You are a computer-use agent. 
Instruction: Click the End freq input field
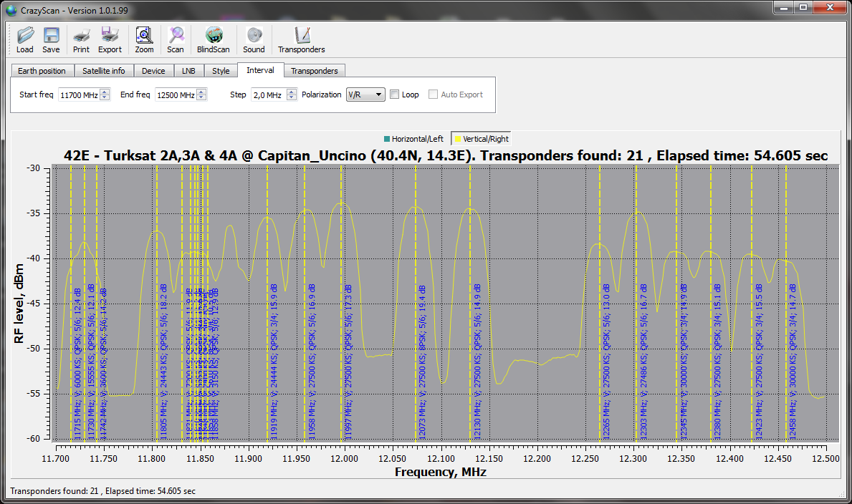point(176,95)
